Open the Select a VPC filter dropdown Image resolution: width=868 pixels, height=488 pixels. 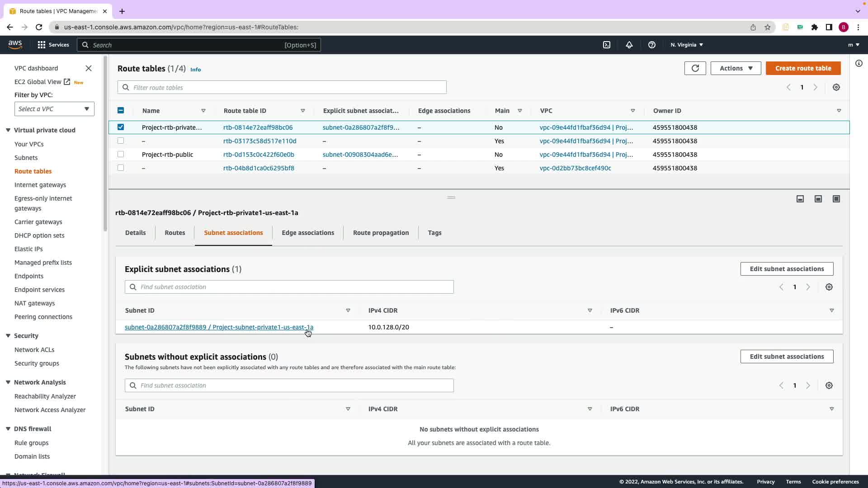(x=54, y=109)
